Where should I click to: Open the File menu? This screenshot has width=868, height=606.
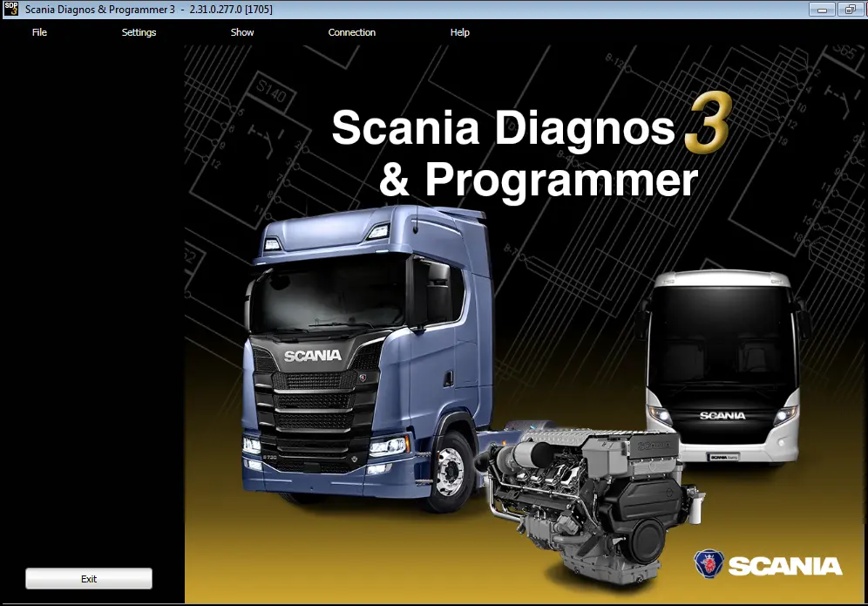[x=39, y=32]
